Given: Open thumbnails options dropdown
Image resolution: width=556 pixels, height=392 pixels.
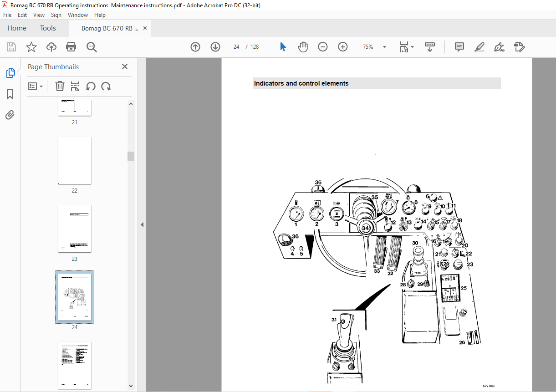Looking at the screenshot, I should click(35, 86).
